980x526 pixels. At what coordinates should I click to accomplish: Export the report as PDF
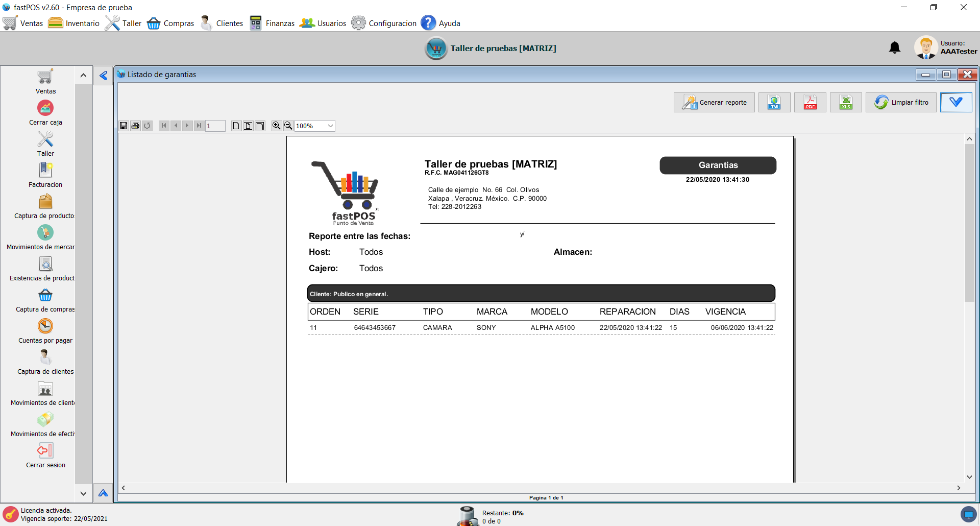810,103
